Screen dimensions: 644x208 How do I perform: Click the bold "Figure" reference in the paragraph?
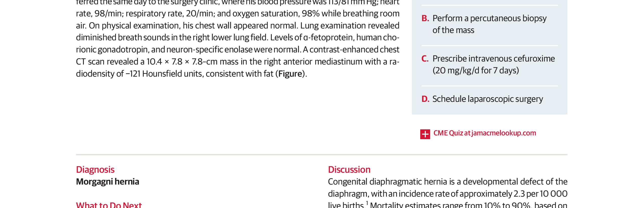click(x=290, y=74)
